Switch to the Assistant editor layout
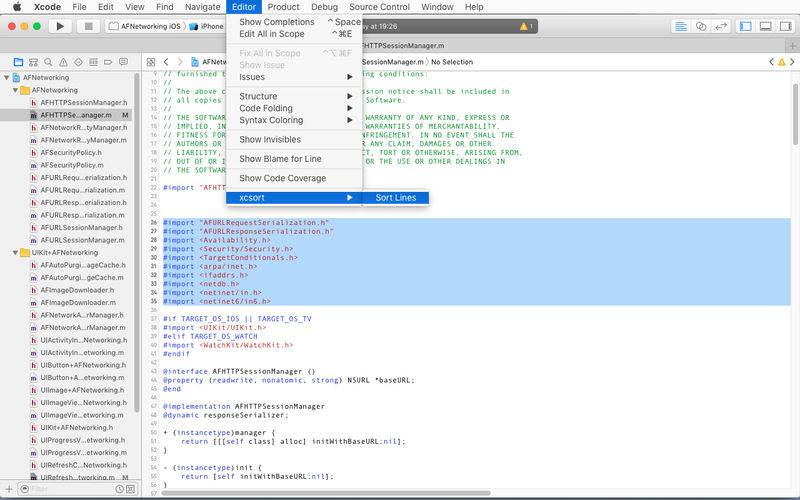 701,26
